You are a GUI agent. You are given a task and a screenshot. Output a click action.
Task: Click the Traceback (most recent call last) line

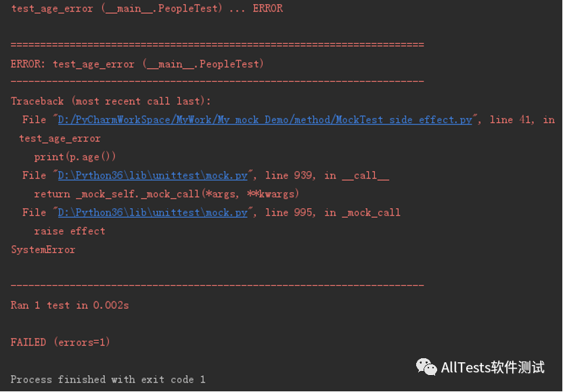pos(110,101)
